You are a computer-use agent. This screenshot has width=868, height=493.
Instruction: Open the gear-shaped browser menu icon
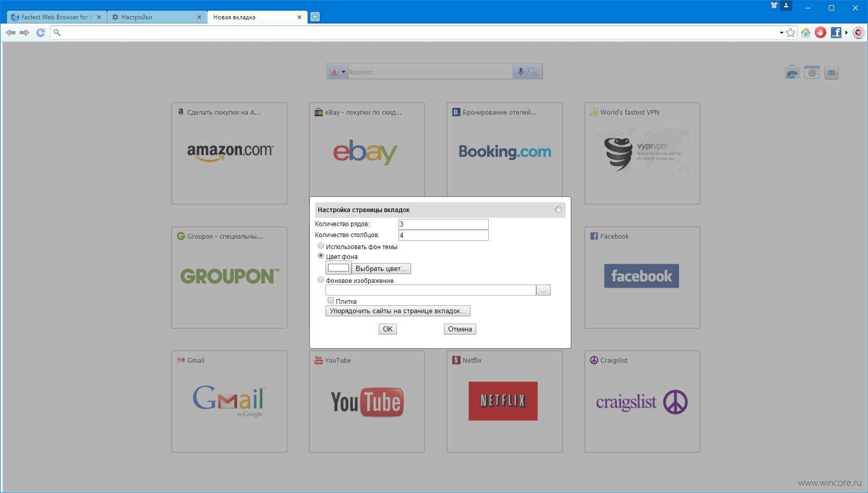pyautogui.click(x=858, y=33)
